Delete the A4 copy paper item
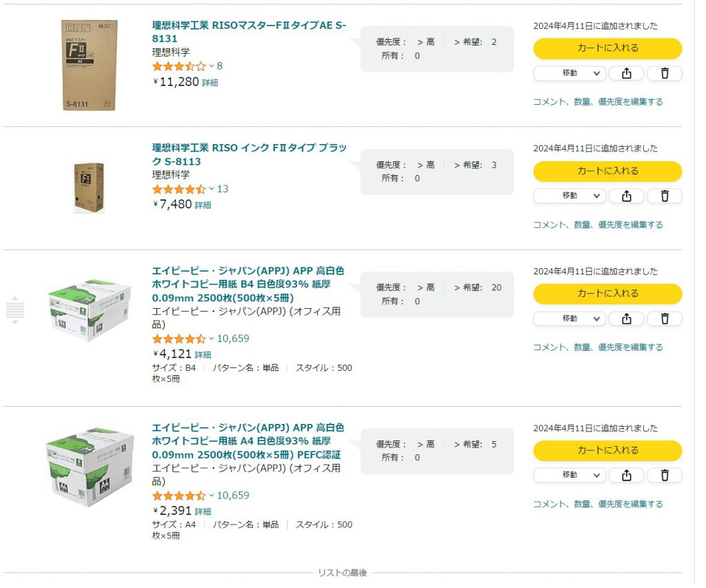 [x=665, y=475]
